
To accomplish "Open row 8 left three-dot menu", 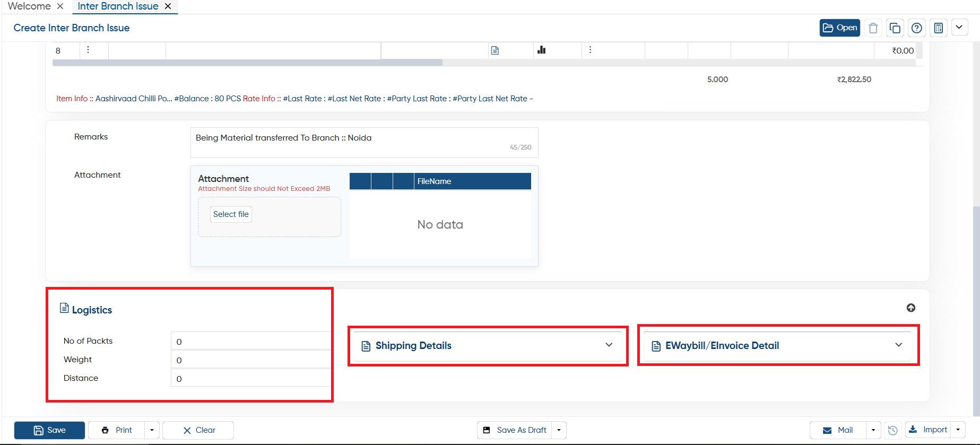I will pyautogui.click(x=88, y=50).
